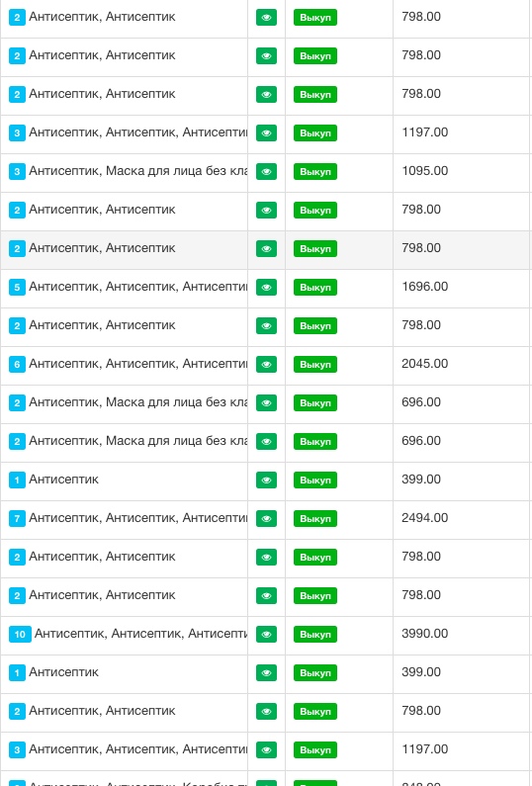532x786 pixels.
Task: Click the Выкуп label for the 1696.00 order
Action: click(315, 288)
